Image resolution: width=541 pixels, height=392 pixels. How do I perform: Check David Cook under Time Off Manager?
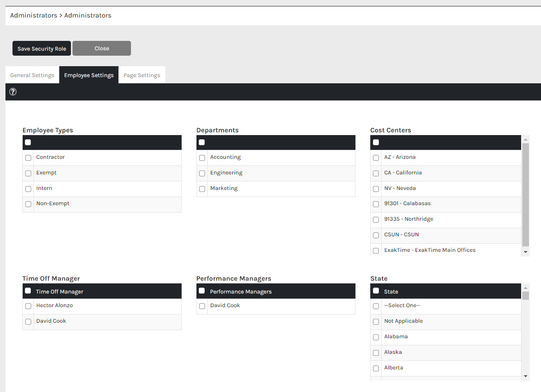[28, 322]
